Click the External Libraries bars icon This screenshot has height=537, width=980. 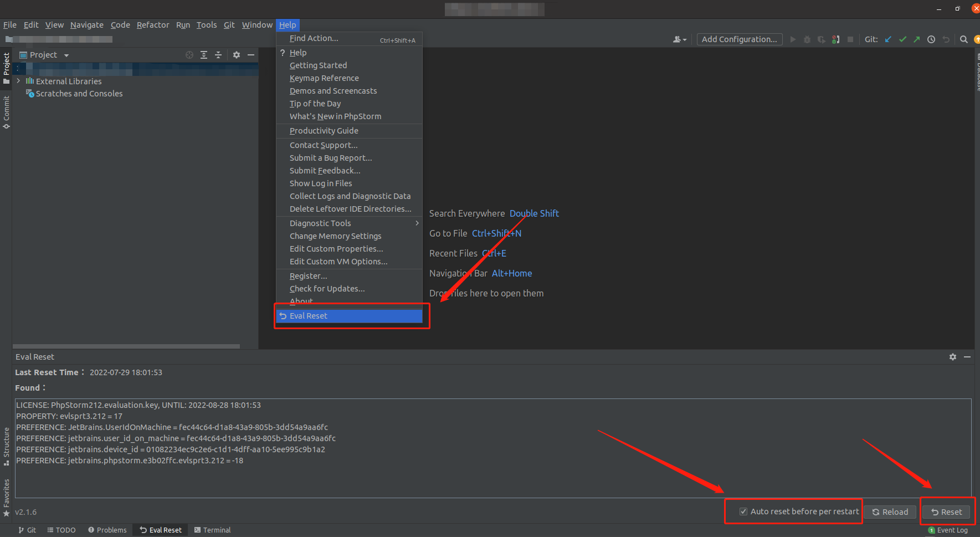pos(30,81)
